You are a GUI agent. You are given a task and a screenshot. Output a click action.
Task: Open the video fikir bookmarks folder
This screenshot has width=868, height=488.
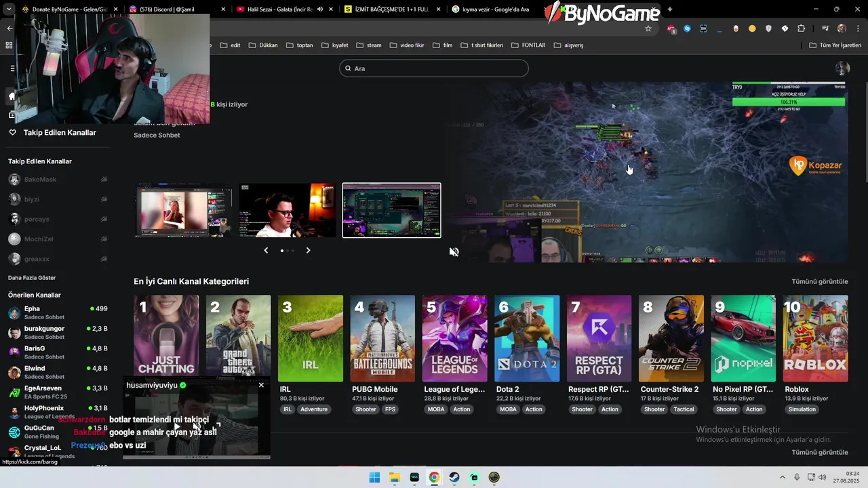point(407,45)
